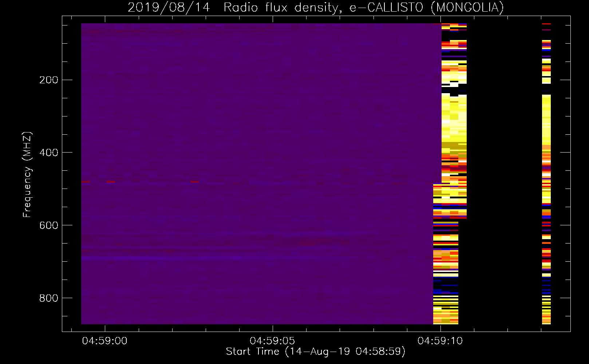Select the 04:59:00 time tick label
589x364 pixels.
pos(105,341)
